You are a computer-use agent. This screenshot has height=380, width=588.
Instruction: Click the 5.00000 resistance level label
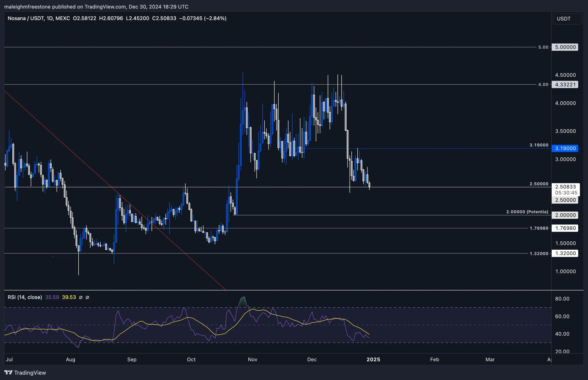tap(565, 47)
